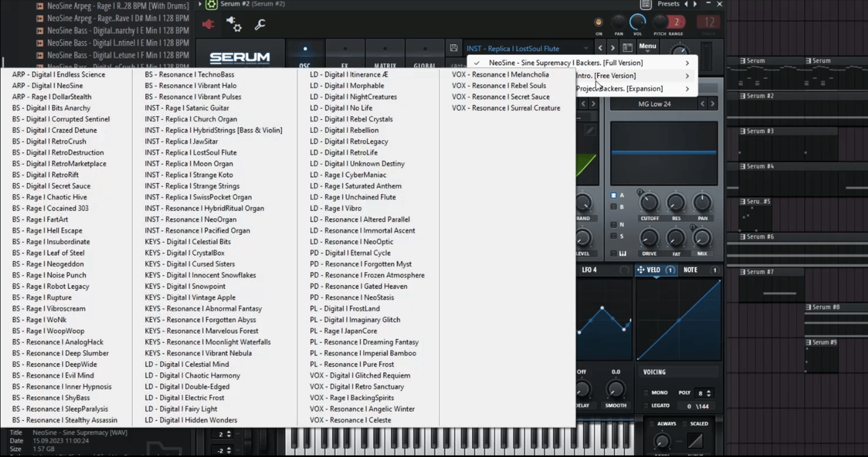Open the preset name dropdown arrow
Viewport: 868px width, 457px height.
[x=586, y=49]
